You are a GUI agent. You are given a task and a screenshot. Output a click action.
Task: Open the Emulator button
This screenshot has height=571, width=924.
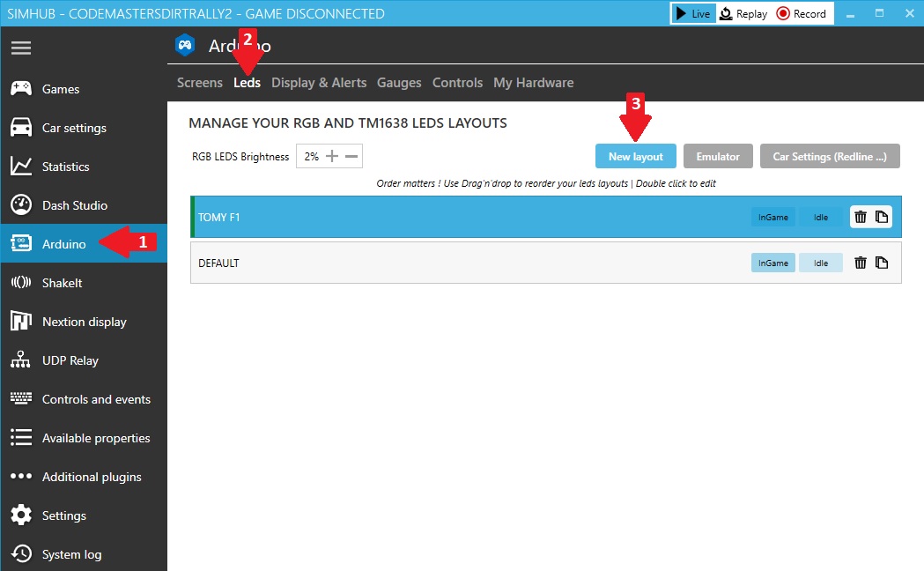point(718,156)
